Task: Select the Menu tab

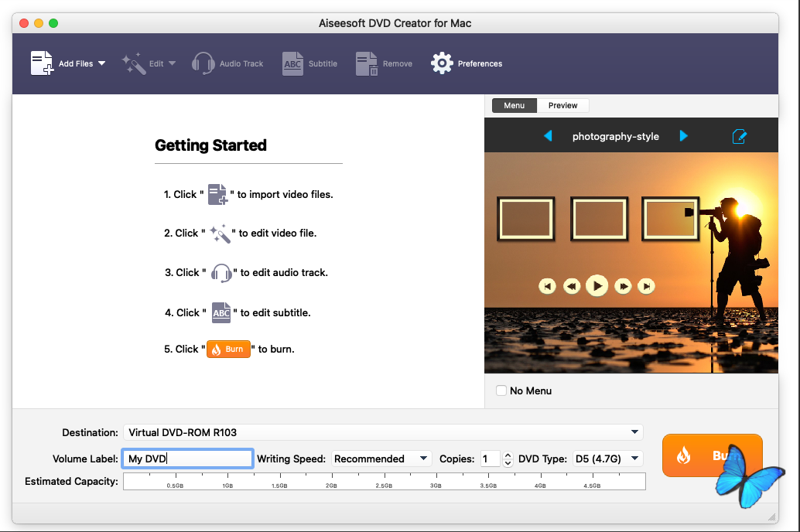Action: click(x=514, y=105)
